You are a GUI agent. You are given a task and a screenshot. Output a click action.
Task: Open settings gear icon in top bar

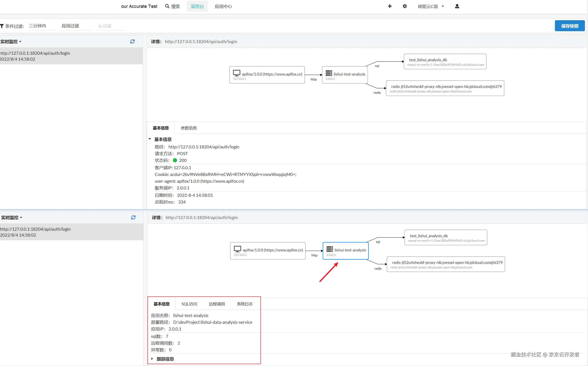pos(405,6)
